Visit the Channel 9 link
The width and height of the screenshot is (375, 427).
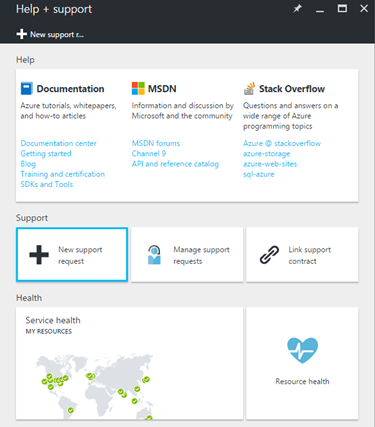tap(149, 154)
